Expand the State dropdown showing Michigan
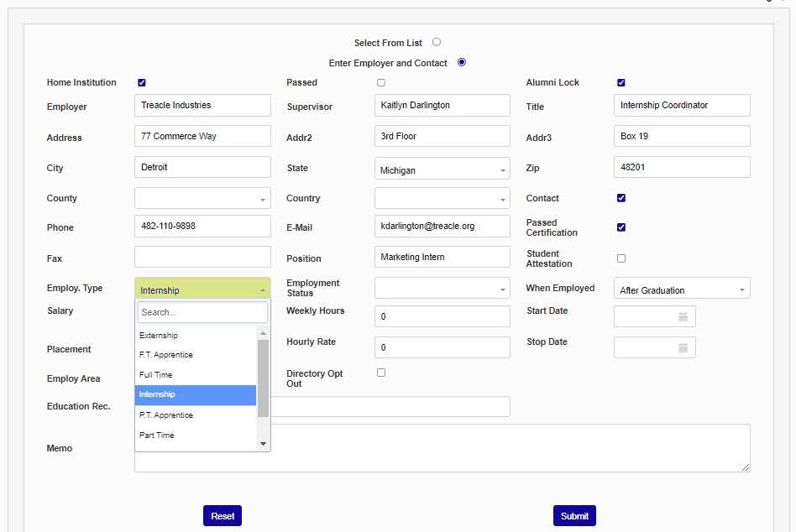This screenshot has height=532, width=796. point(442,170)
